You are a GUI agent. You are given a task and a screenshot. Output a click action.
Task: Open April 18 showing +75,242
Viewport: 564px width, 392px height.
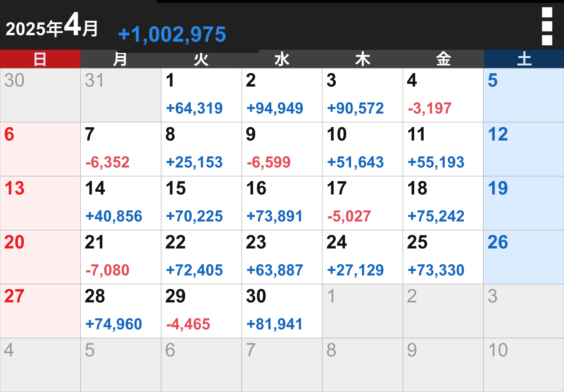[443, 203]
